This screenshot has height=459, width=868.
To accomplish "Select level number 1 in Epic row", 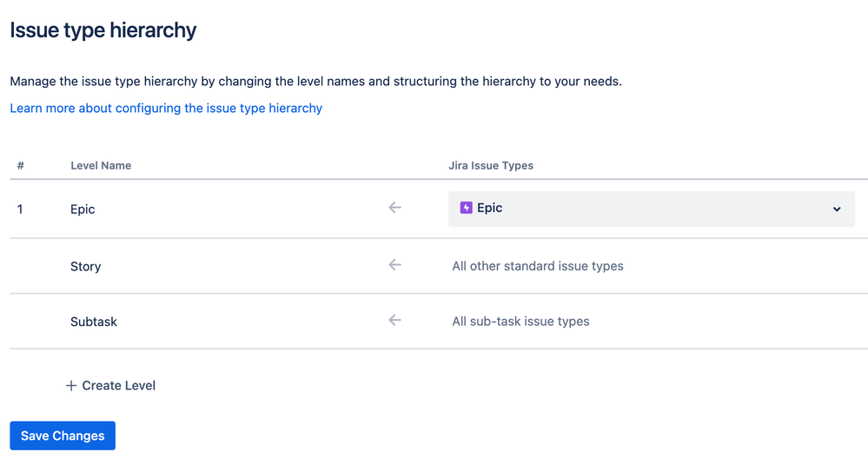I will (20, 210).
